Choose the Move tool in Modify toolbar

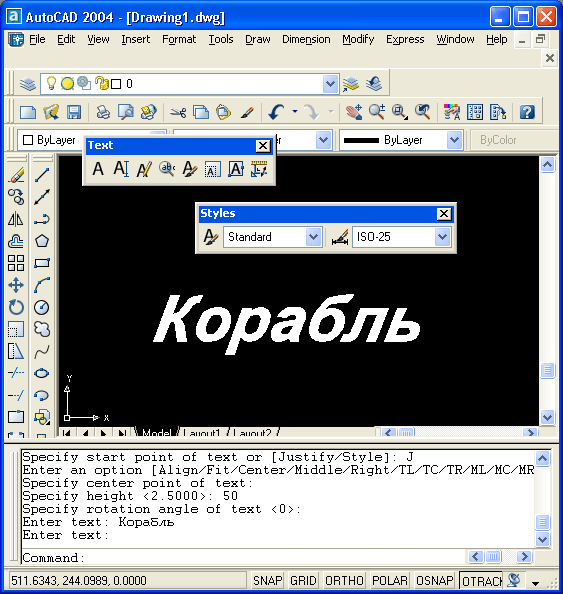pos(16,285)
